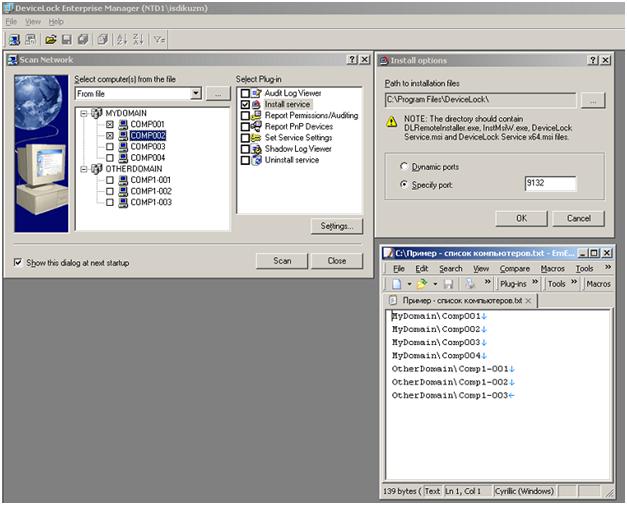This screenshot has height=505, width=627.
Task: Open the View menu in DeviceLock Manager
Action: pos(33,21)
